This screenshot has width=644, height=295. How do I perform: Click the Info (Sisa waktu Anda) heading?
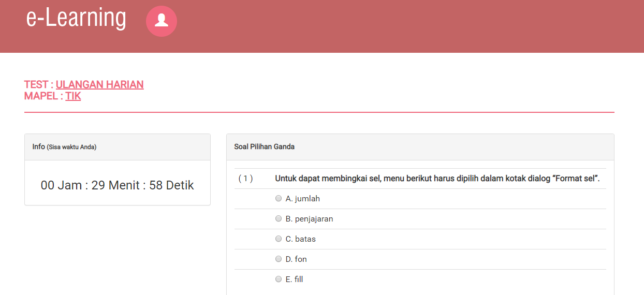tap(64, 147)
